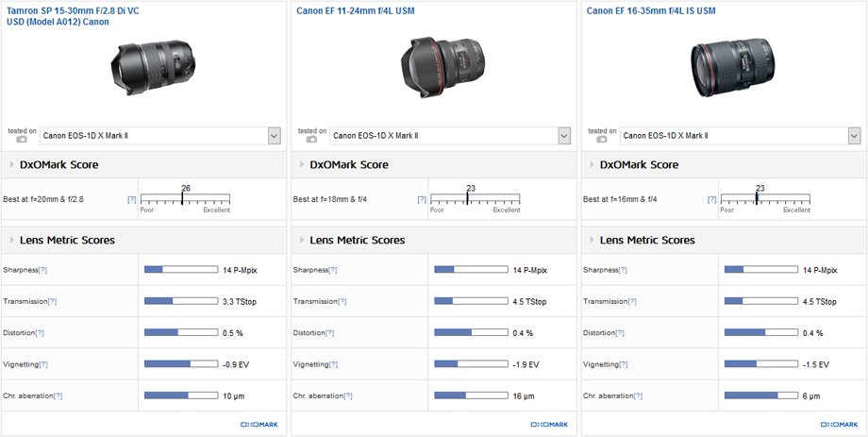Open Distortion [?] help in Tamron panel
The image size is (868, 437).
pyautogui.click(x=40, y=333)
